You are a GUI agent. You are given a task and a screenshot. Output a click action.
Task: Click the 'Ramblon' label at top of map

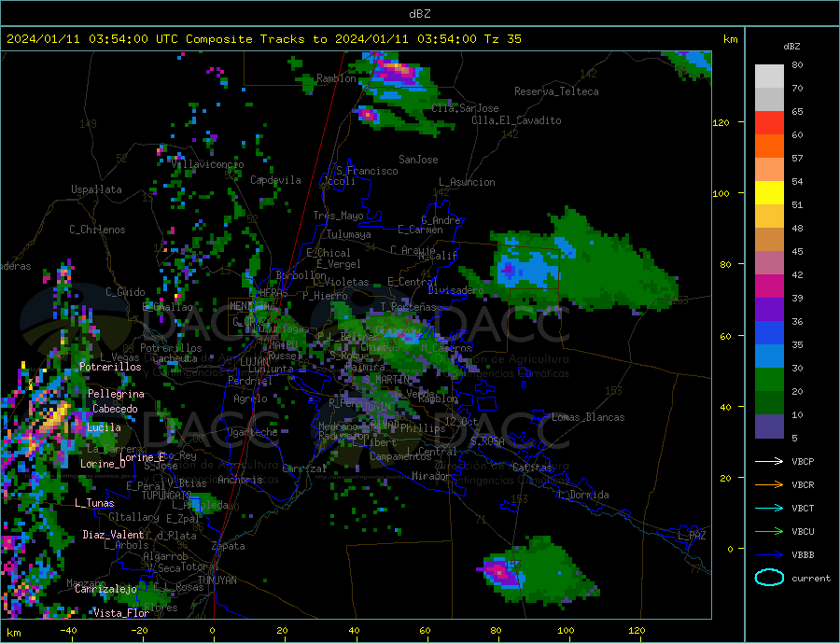336,78
